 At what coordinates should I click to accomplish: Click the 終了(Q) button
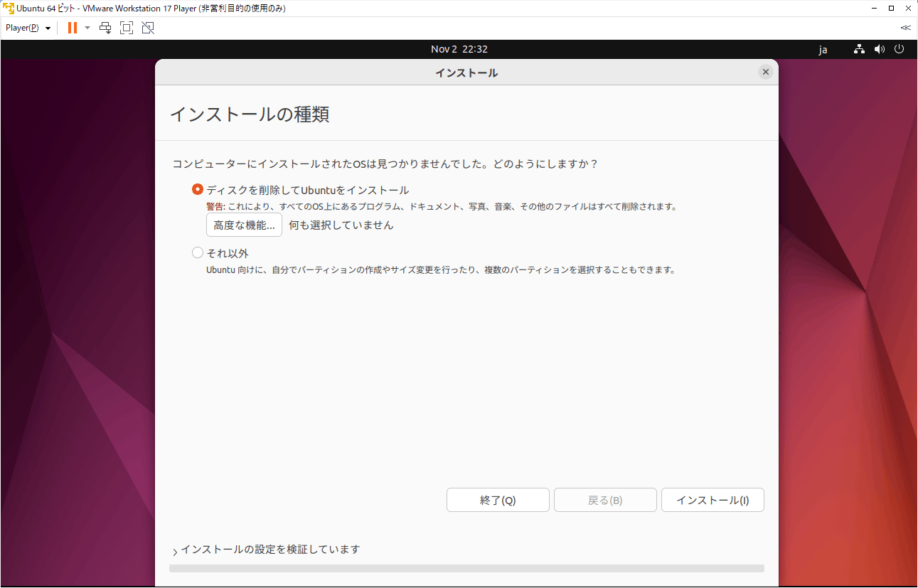click(x=498, y=500)
